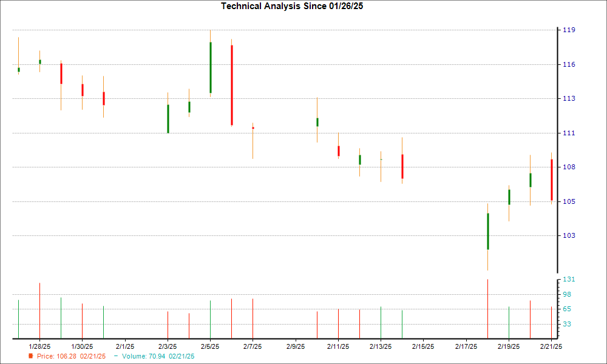Click the chart title Technical Analysis Since 01/26/25
This screenshot has height=364, width=607.
coord(292,7)
